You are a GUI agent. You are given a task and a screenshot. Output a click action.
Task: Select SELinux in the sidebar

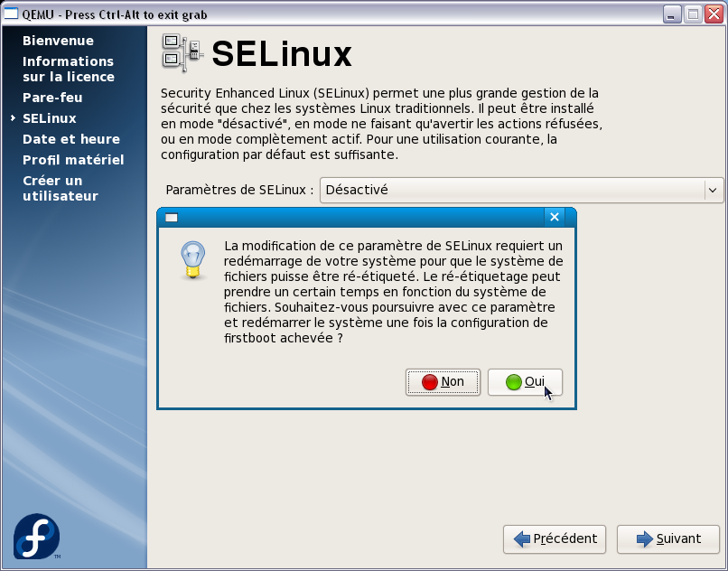[x=49, y=118]
